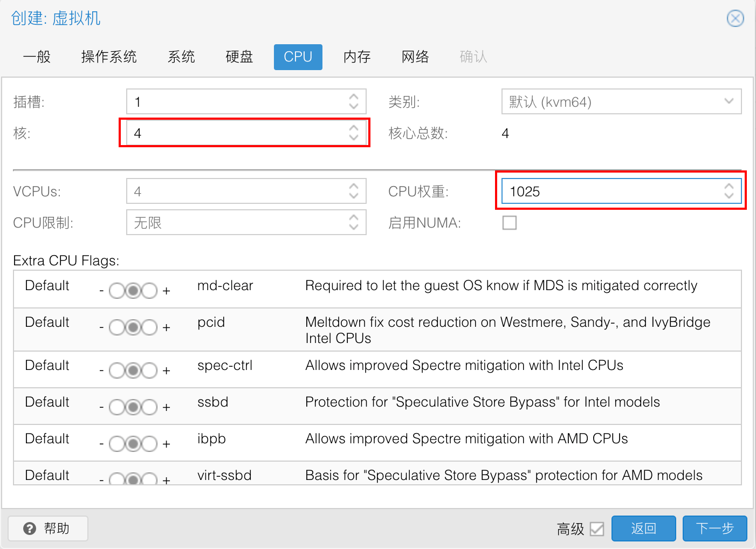This screenshot has width=756, height=549.
Task: Set pcid flag to off with minus radio
Action: (117, 327)
